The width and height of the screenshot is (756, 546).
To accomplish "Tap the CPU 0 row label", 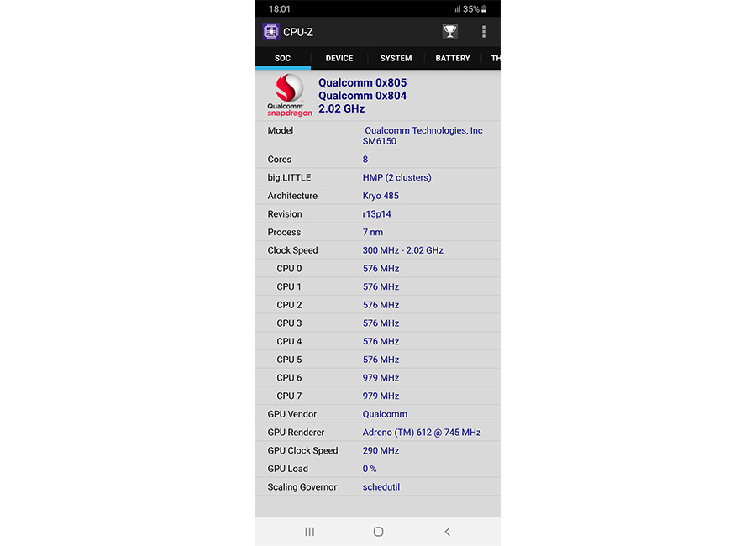I will [x=289, y=269].
